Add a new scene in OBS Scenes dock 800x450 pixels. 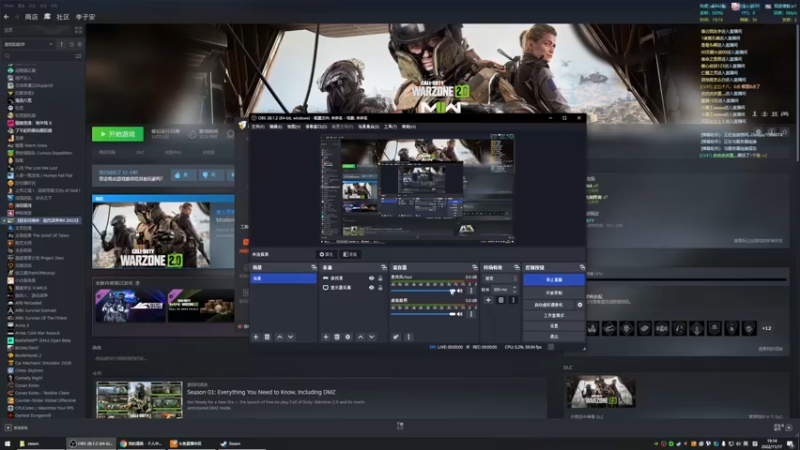[x=256, y=337]
